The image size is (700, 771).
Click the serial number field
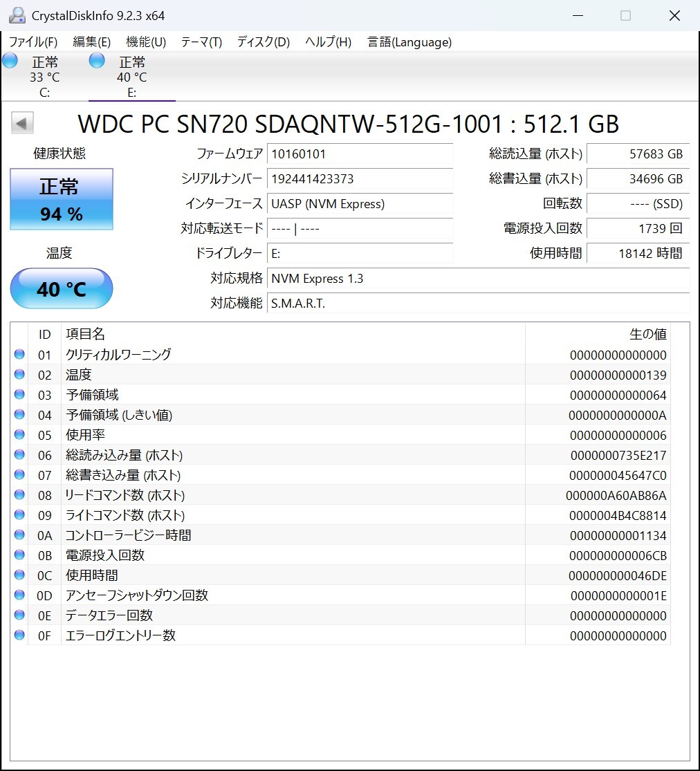360,178
